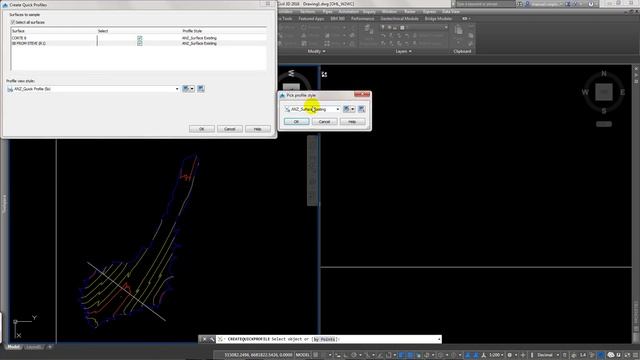Click edit style icon beside Profile view style
This screenshot has width=640, height=360.
(186, 89)
